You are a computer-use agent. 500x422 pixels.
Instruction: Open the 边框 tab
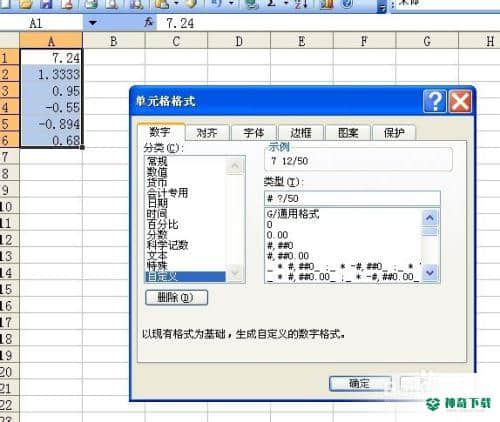(x=301, y=133)
